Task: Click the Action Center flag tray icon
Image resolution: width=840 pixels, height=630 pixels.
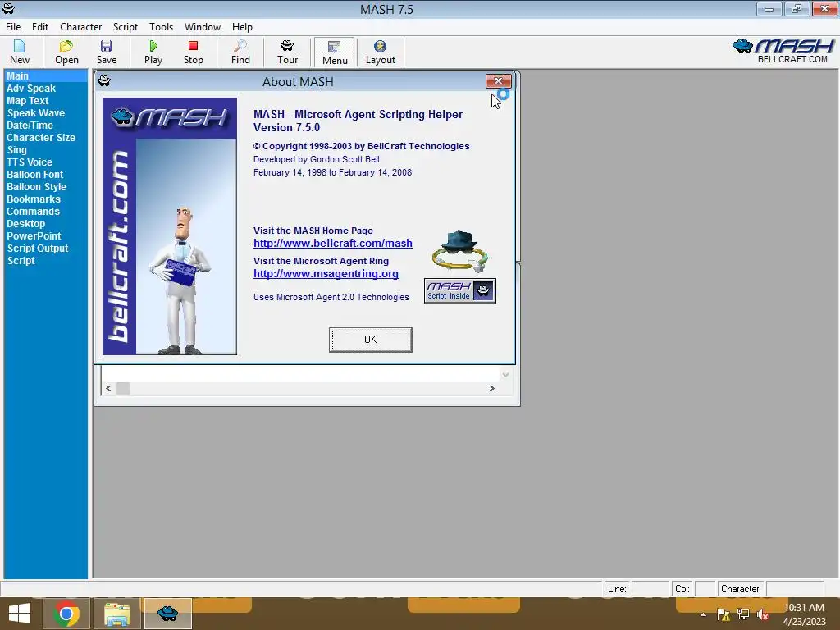Action: pyautogui.click(x=724, y=614)
